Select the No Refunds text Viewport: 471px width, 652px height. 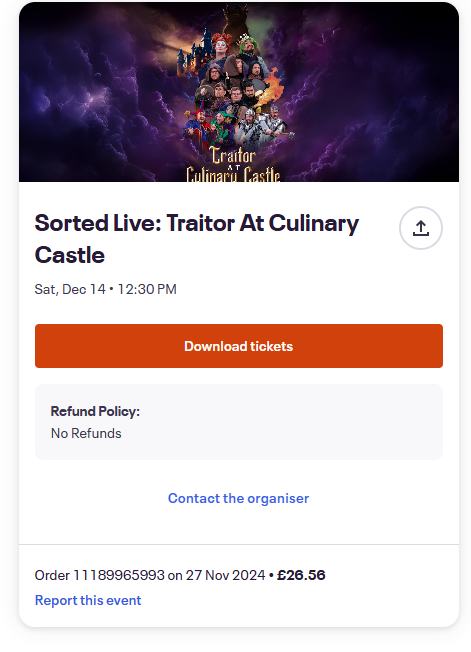86,433
